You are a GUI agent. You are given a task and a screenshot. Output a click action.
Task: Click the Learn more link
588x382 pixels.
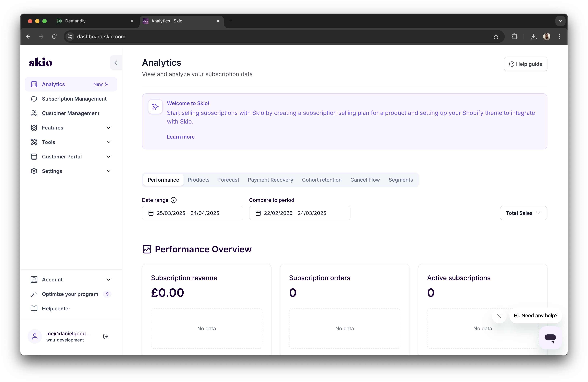point(181,136)
